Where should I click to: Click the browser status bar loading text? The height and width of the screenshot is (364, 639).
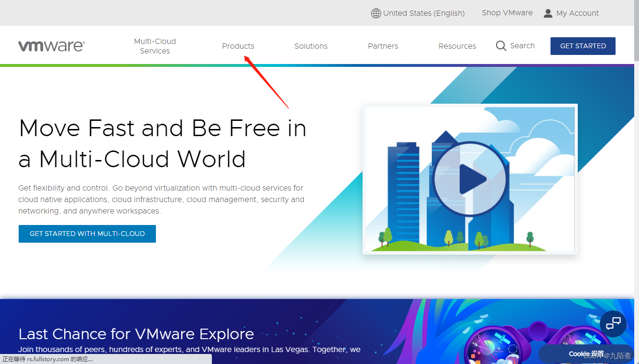[x=48, y=359]
